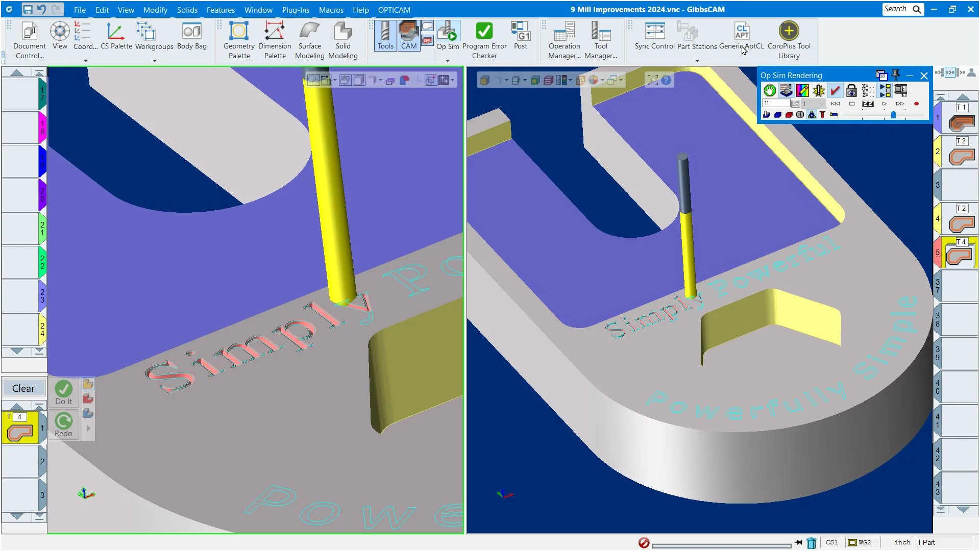The height and width of the screenshot is (551, 980).
Task: Expand the Coord toolbar dropdown arrow
Action: (x=85, y=61)
